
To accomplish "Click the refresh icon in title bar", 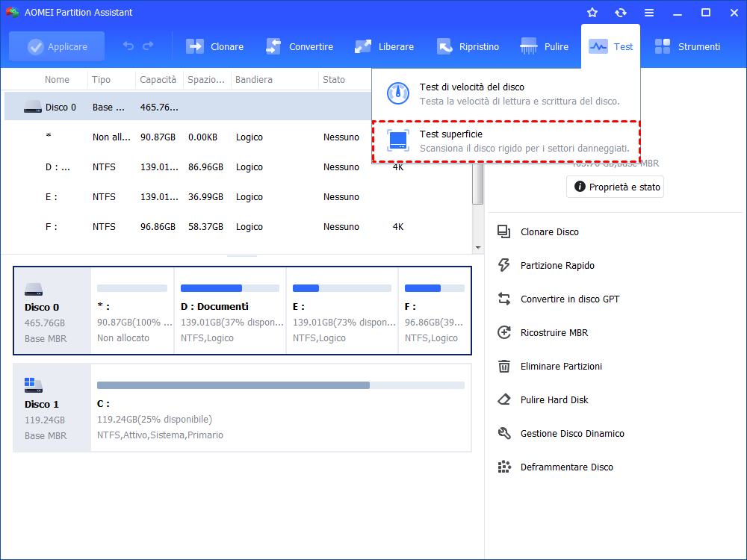I will (620, 13).
